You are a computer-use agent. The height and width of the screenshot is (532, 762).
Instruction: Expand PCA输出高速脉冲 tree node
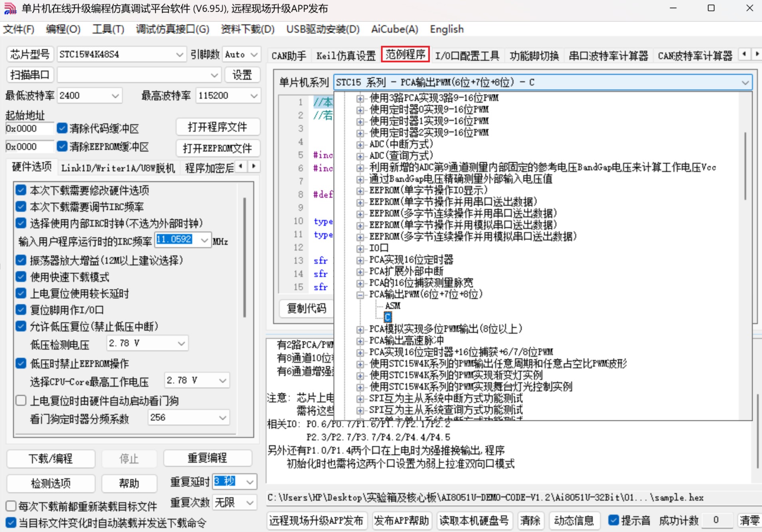360,341
